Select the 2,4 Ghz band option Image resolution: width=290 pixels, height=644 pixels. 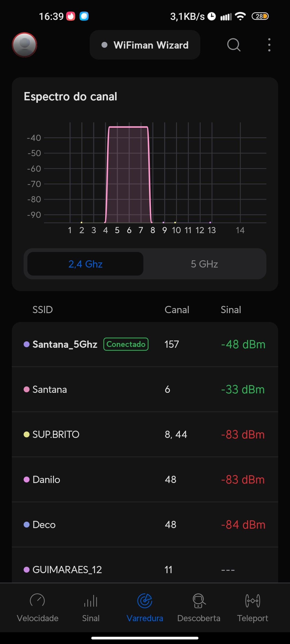pyautogui.click(x=85, y=264)
